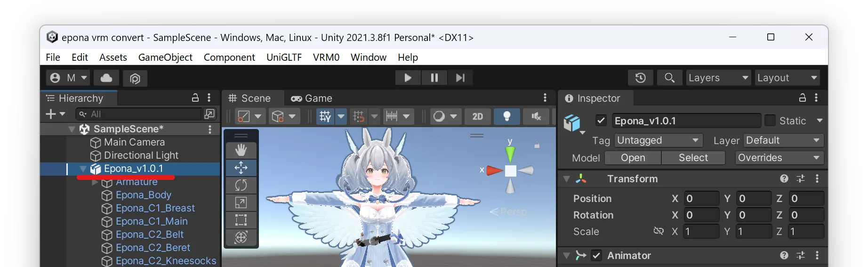
Task: Collapse the Epona_v1.0.1 hierarchy node
Action: tap(83, 169)
